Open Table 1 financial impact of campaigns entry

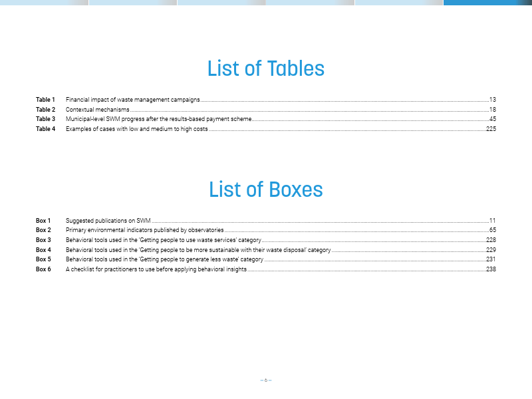click(132, 99)
